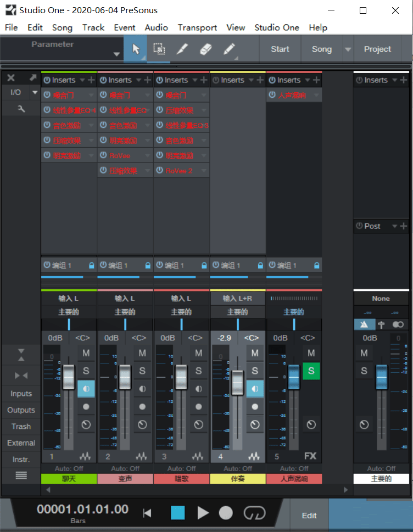Toggle narrow channel width arrows icon

[x=21, y=376]
